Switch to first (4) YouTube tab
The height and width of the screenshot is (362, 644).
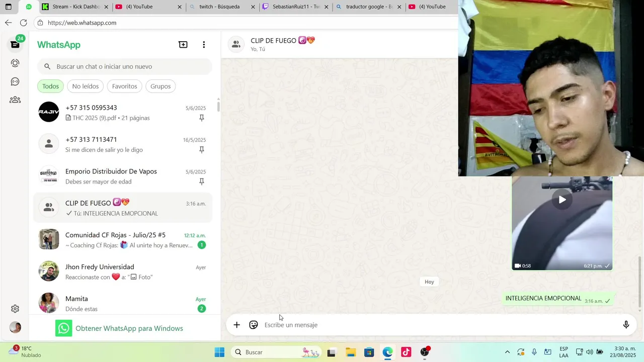click(x=148, y=7)
